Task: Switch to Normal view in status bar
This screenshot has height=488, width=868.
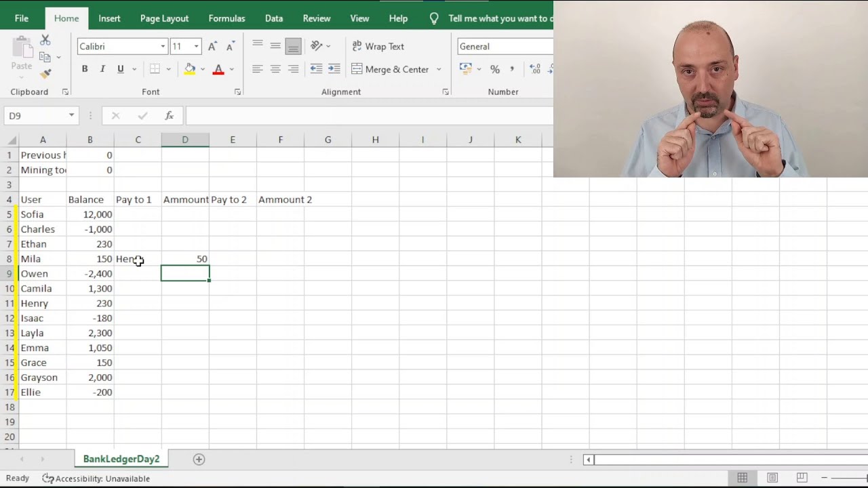Action: pos(743,479)
